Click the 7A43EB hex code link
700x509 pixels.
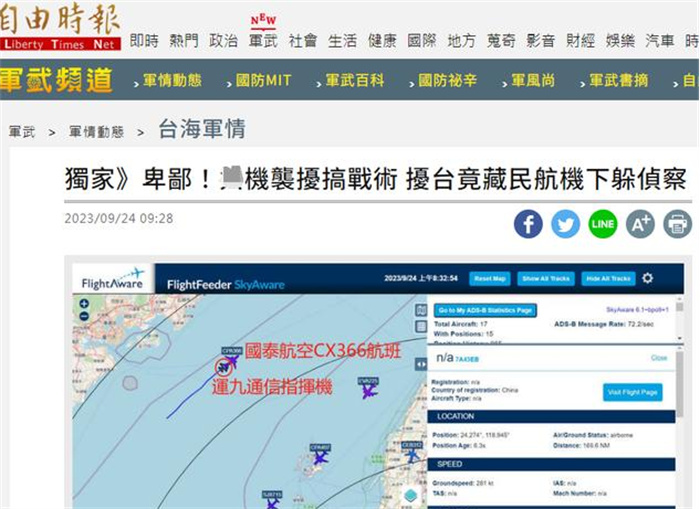tap(467, 359)
